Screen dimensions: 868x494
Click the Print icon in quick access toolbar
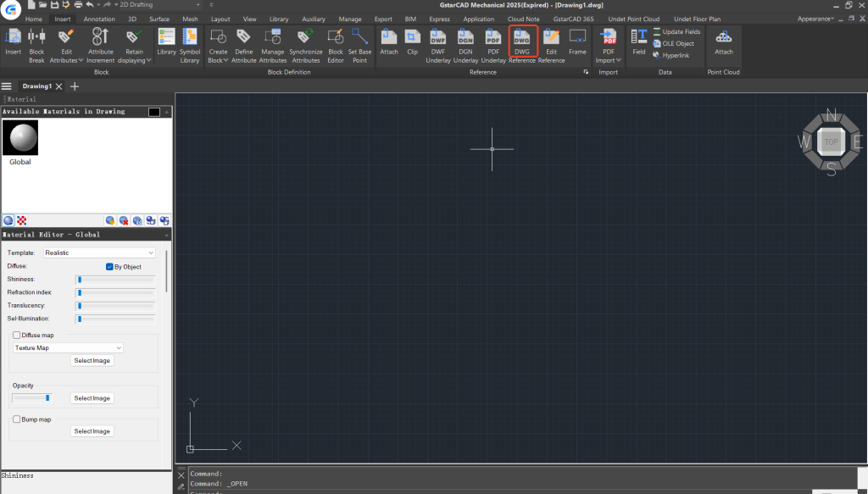(78, 5)
